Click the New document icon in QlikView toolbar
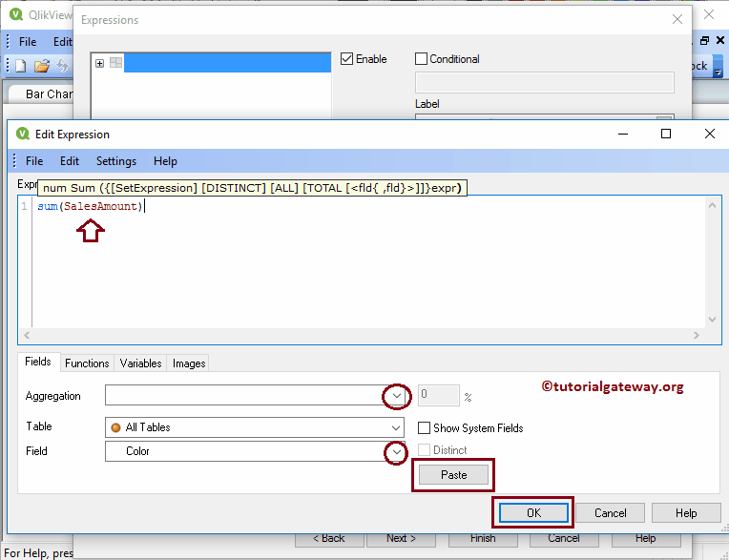Viewport: 729px width, 560px height. pyautogui.click(x=20, y=66)
